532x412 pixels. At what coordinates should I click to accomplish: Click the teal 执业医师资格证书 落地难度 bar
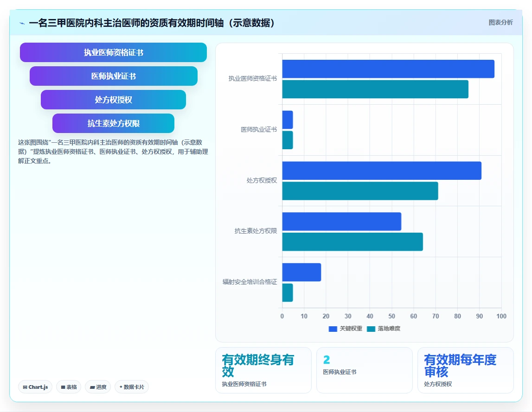(375, 89)
